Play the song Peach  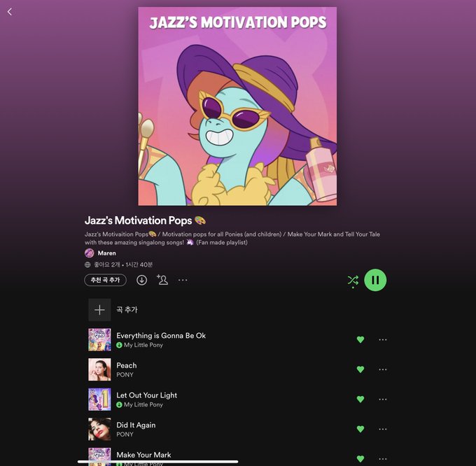pyautogui.click(x=127, y=365)
